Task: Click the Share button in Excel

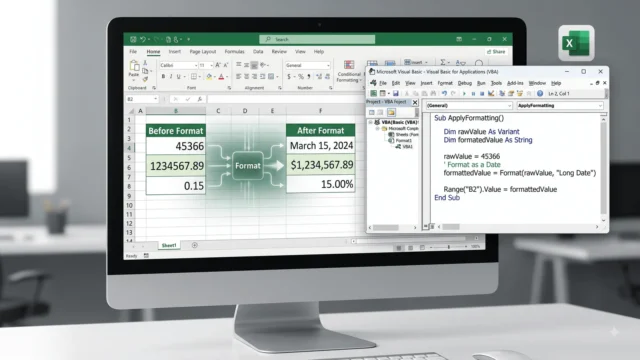Action: [496, 52]
